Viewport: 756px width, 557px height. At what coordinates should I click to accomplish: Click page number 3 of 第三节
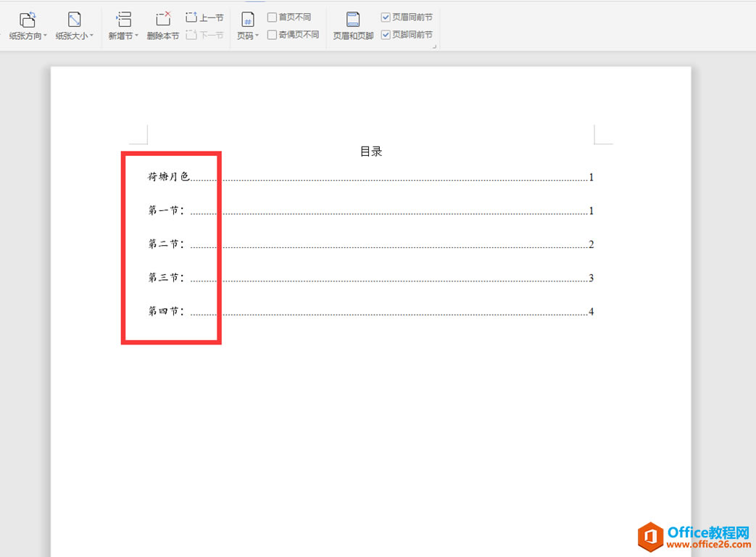(x=591, y=278)
